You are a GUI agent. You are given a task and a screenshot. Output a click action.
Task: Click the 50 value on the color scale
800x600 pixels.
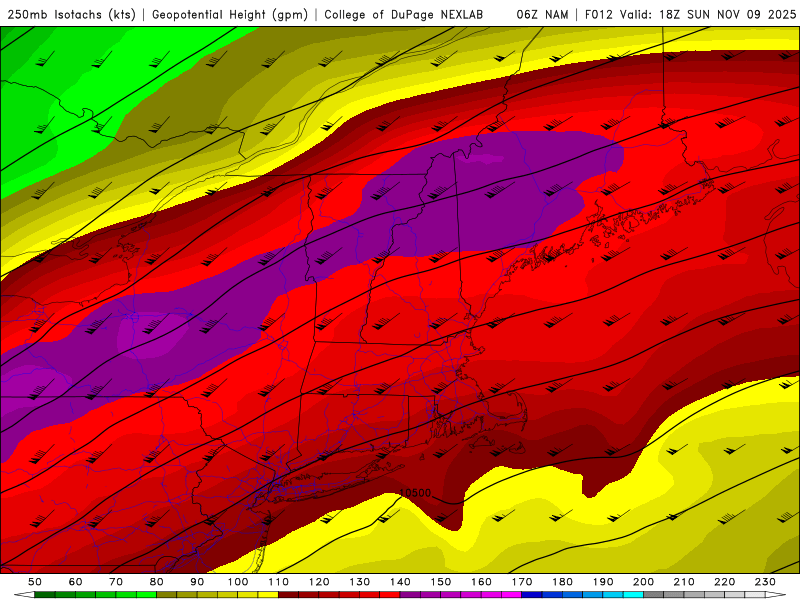[x=35, y=582]
